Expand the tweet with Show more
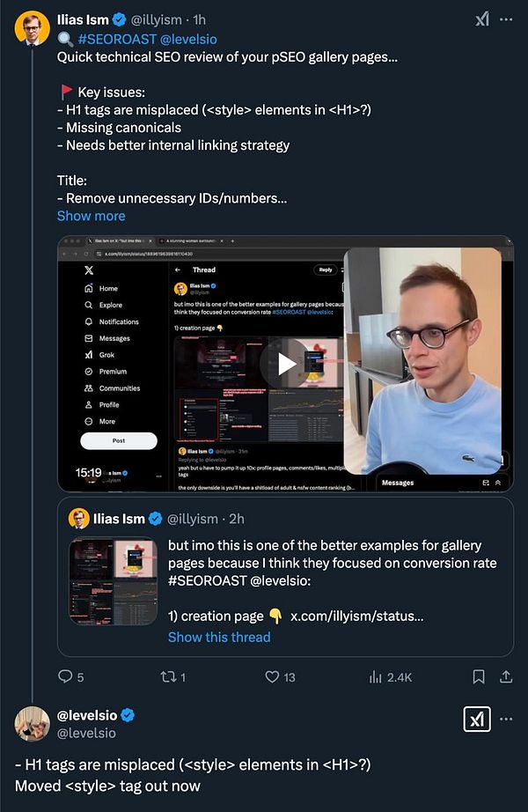Image resolution: width=528 pixels, height=812 pixels. (x=91, y=216)
